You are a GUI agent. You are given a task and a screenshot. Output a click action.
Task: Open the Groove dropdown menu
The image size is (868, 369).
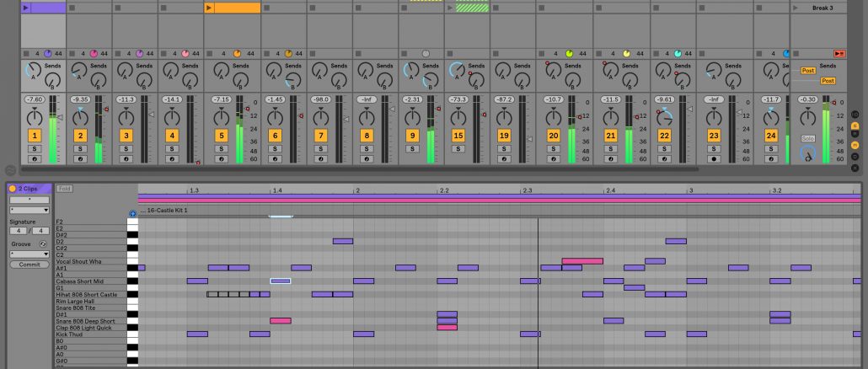click(29, 254)
